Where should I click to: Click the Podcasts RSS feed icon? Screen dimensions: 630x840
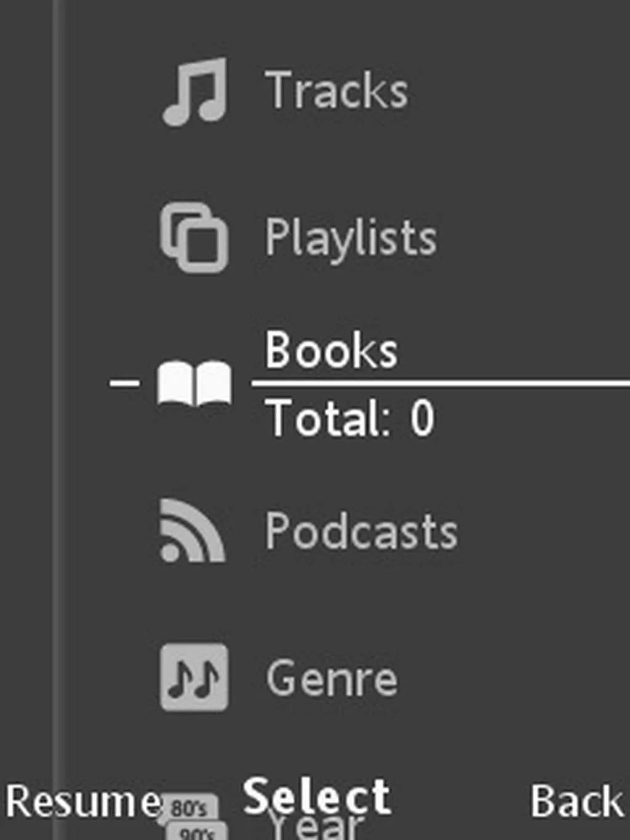pyautogui.click(x=192, y=530)
